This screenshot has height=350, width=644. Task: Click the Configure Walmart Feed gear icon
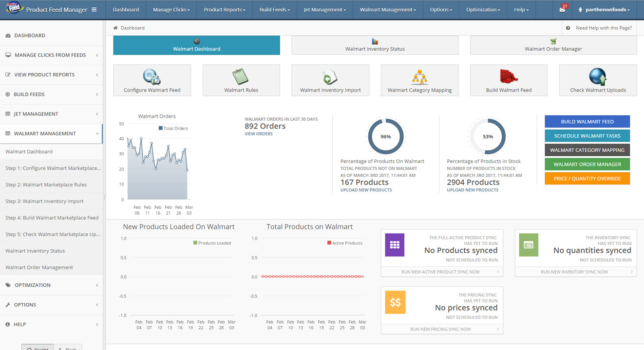(152, 77)
